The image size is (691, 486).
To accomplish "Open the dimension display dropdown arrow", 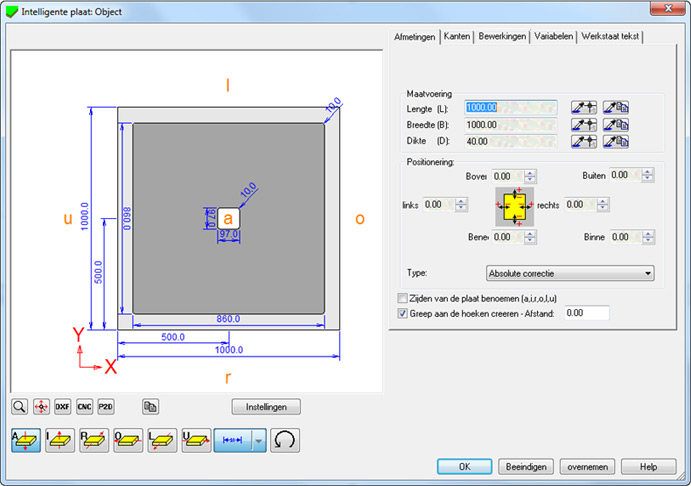I will [x=259, y=440].
